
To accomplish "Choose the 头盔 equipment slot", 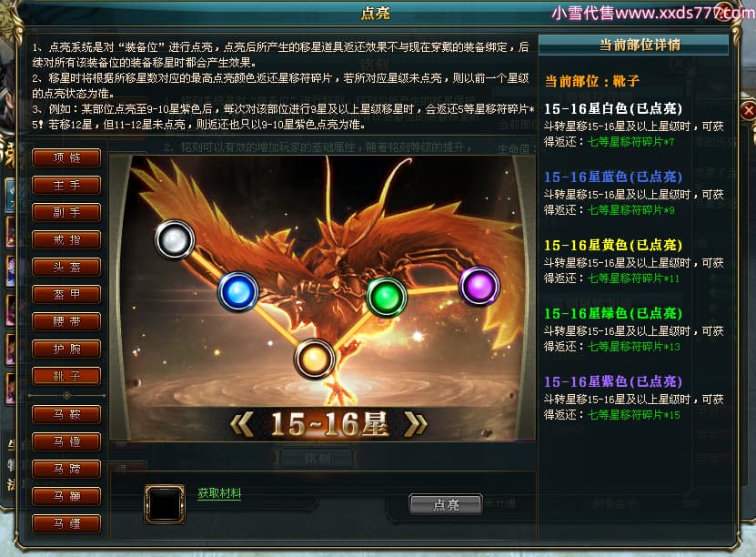I will (x=66, y=267).
